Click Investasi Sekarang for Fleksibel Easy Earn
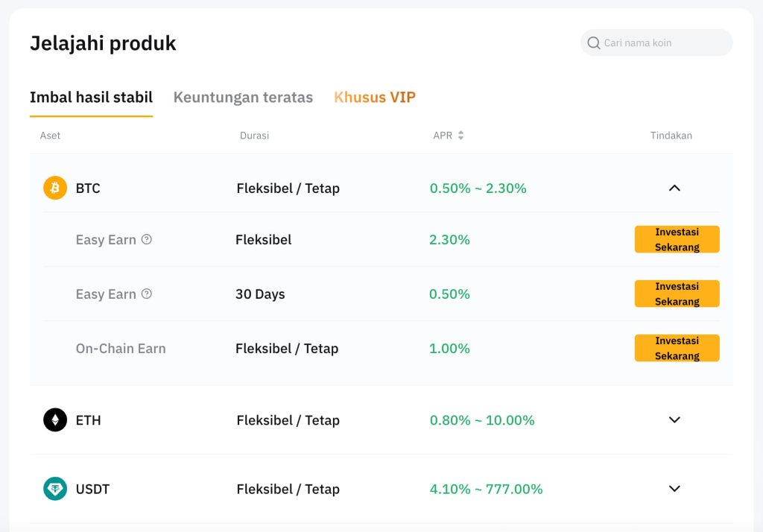Screen dimensions: 763x532 (x=677, y=239)
